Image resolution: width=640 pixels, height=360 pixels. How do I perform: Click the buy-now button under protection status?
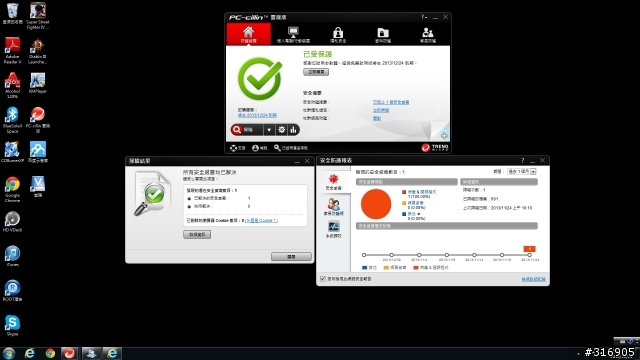point(316,72)
